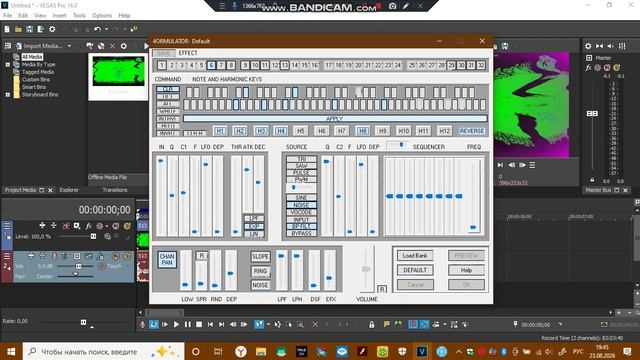The height and width of the screenshot is (360, 640).
Task: Open the Options menu
Action: [102, 16]
